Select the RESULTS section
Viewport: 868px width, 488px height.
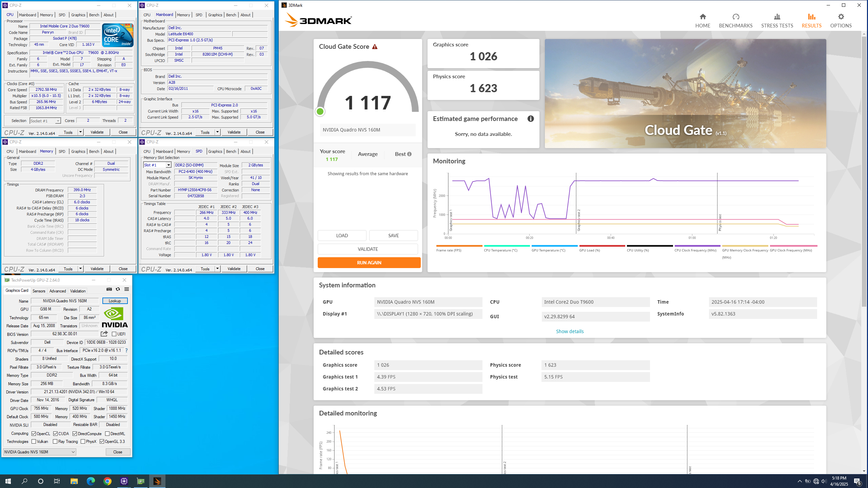811,21
